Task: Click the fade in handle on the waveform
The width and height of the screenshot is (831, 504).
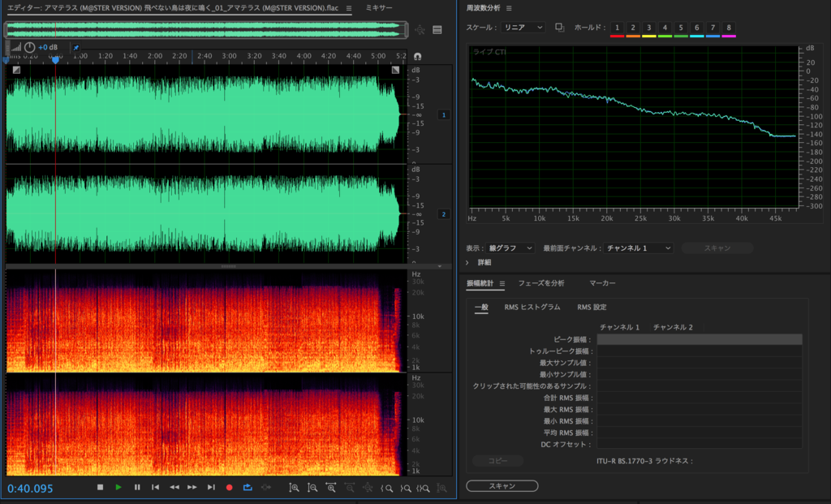Action: click(16, 70)
